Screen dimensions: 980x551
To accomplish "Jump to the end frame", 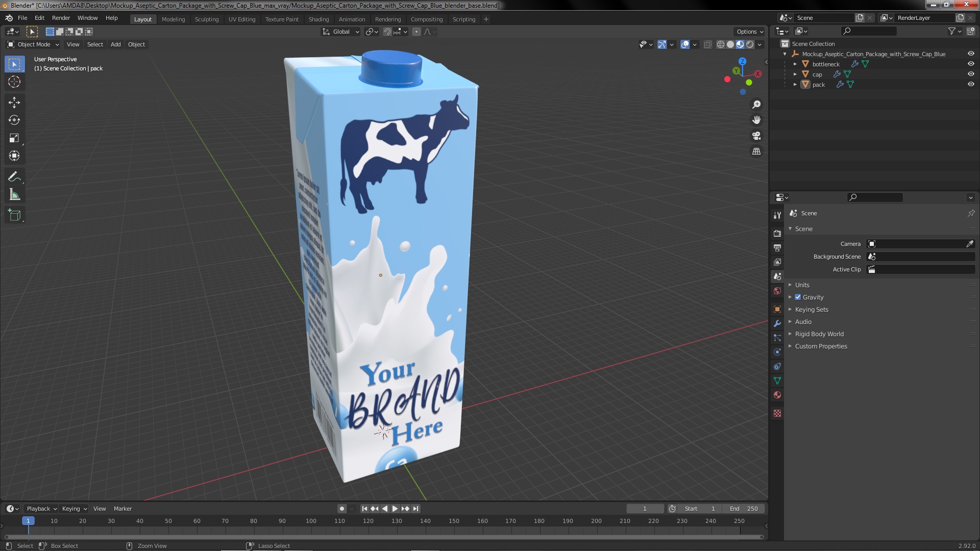I will (x=415, y=509).
